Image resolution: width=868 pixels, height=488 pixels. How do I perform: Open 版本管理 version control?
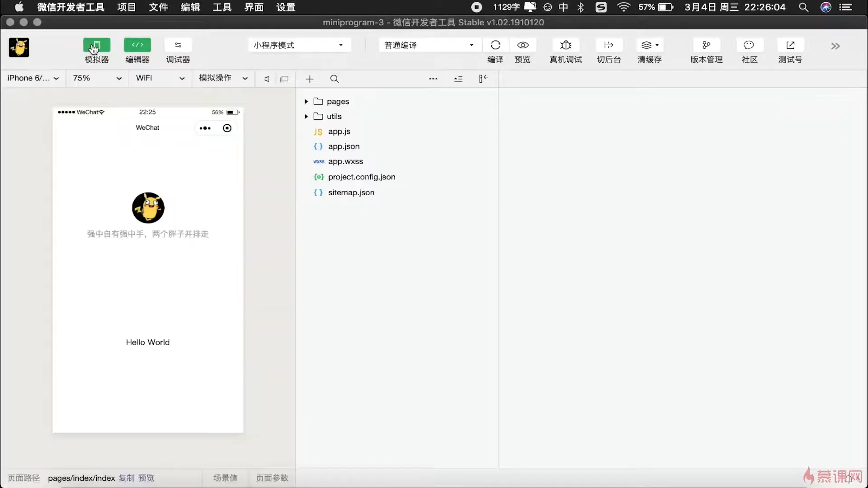[706, 45]
